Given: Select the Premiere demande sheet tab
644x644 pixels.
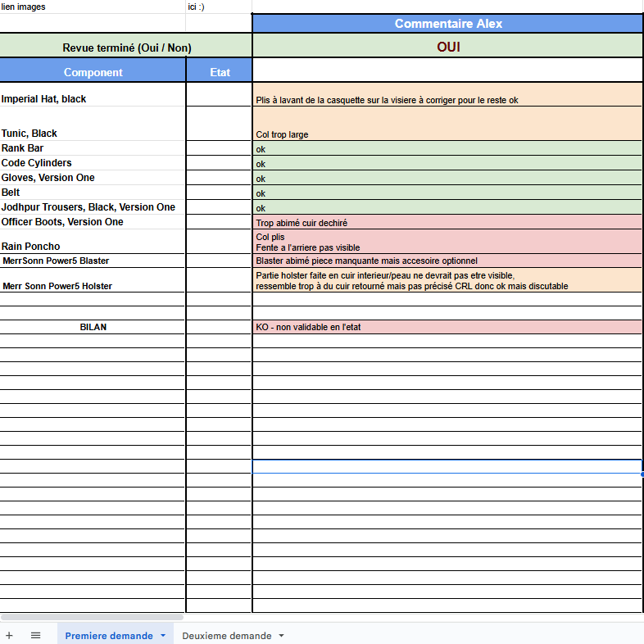Looking at the screenshot, I should pyautogui.click(x=108, y=636).
